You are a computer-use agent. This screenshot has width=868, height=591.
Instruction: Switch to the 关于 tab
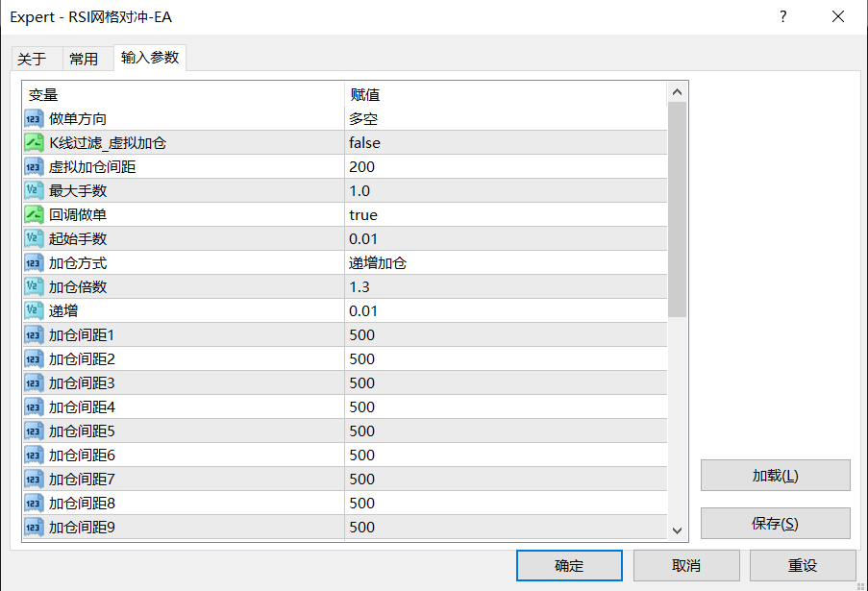32,60
